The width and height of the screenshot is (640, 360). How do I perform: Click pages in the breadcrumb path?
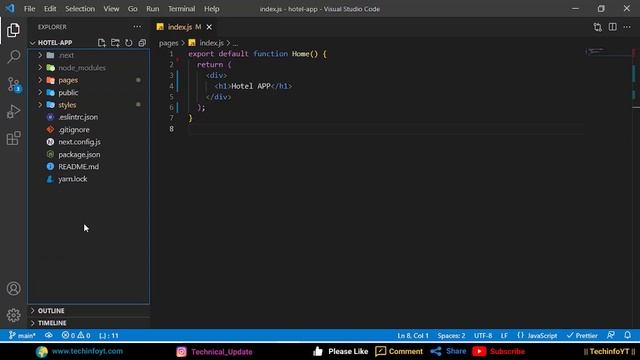coord(169,43)
